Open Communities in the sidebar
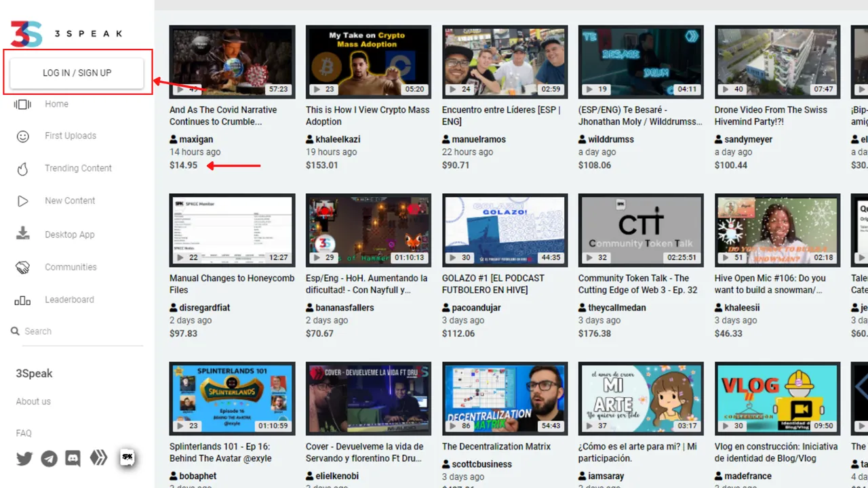 click(x=71, y=267)
